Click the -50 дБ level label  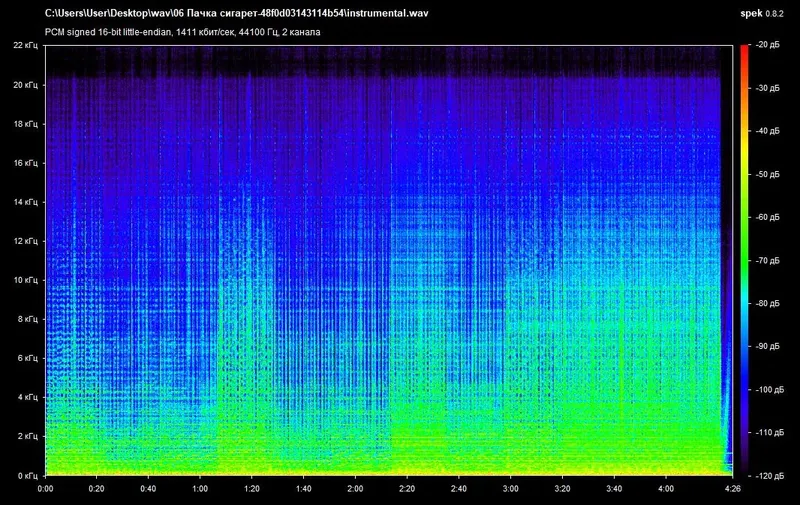click(x=767, y=174)
